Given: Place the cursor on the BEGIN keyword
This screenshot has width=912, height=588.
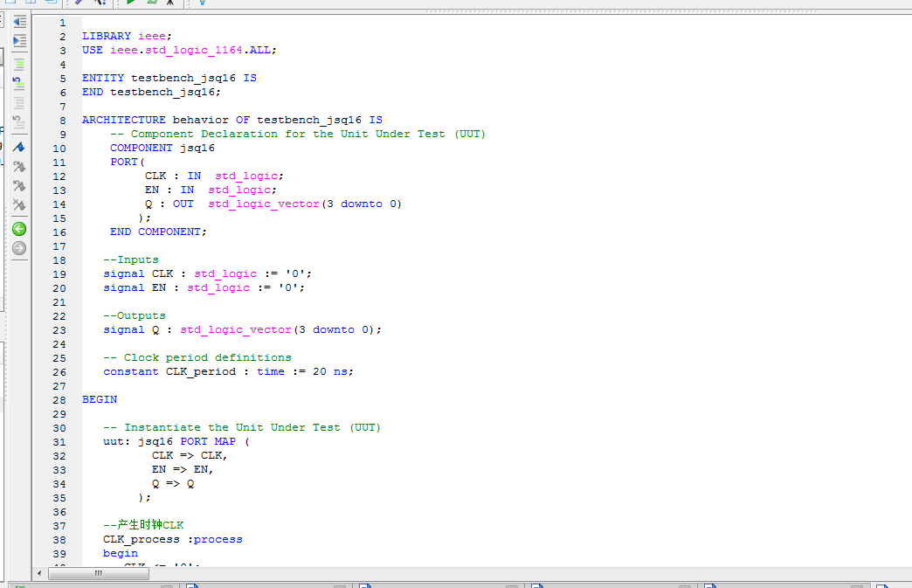Looking at the screenshot, I should pos(98,399).
